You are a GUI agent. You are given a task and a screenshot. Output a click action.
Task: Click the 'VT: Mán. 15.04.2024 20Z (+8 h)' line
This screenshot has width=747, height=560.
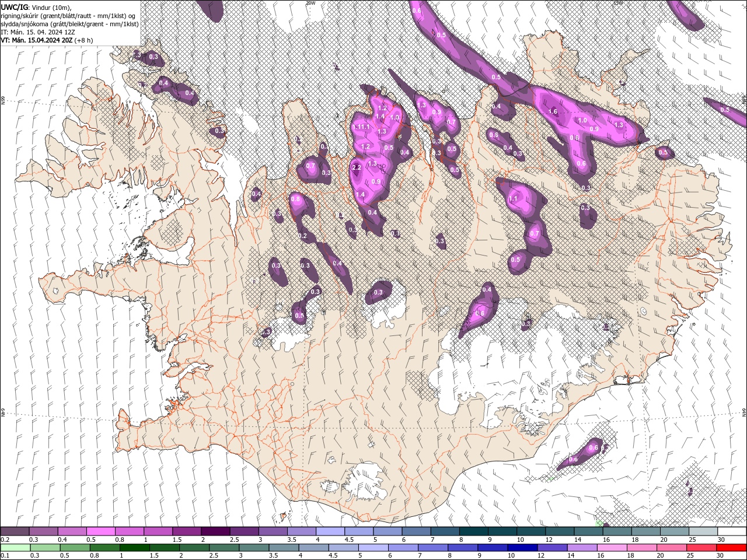tap(47, 40)
